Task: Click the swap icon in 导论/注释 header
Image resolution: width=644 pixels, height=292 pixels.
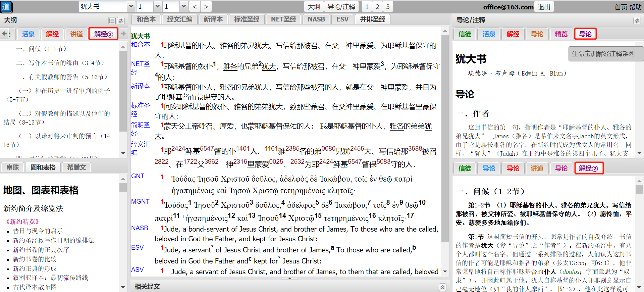Action: (x=637, y=20)
